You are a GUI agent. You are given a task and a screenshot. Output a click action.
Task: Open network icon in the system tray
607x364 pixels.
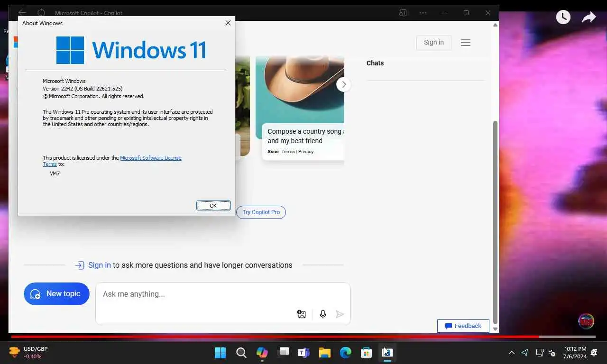(540, 353)
